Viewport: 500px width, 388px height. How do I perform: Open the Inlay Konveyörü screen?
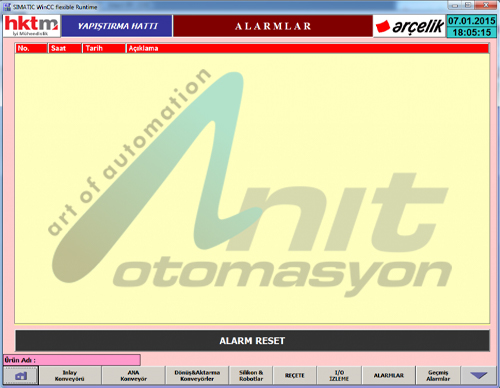click(x=70, y=375)
